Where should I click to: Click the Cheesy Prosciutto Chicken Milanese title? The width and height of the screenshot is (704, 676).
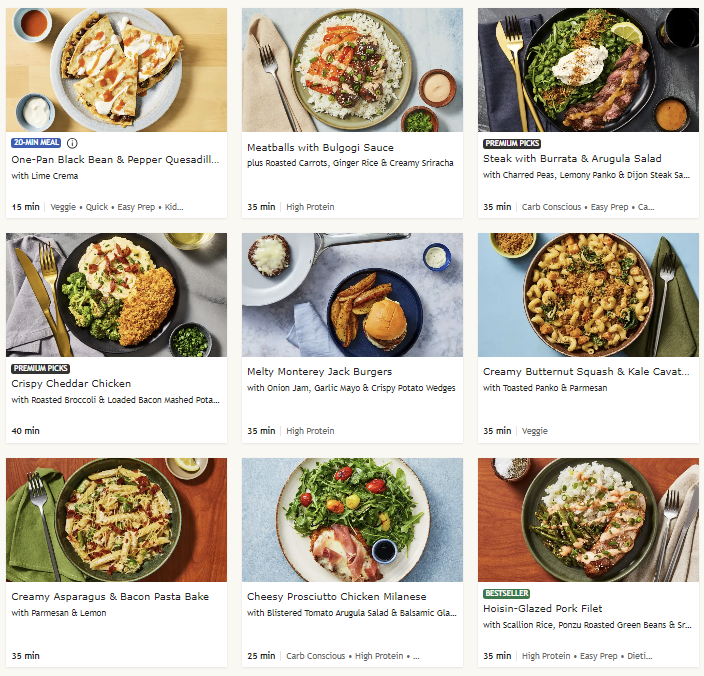(x=336, y=597)
